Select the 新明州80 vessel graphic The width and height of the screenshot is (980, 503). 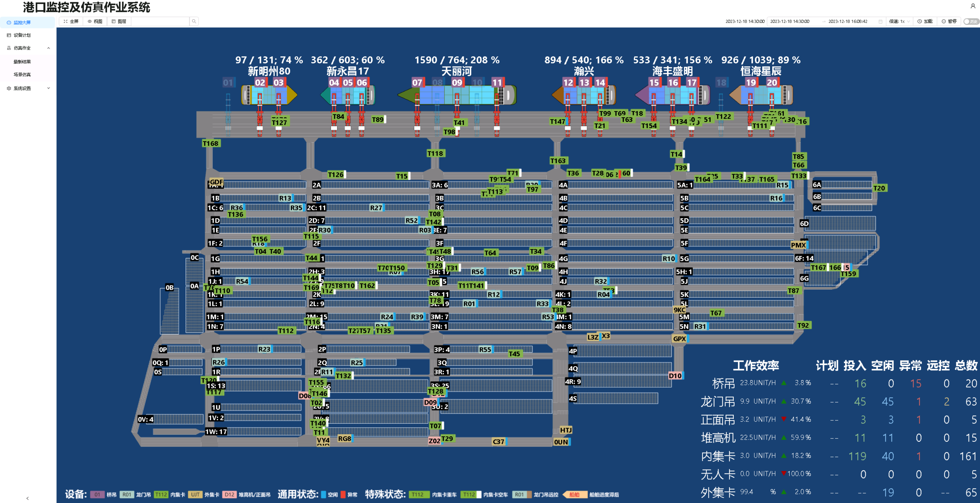(x=269, y=95)
